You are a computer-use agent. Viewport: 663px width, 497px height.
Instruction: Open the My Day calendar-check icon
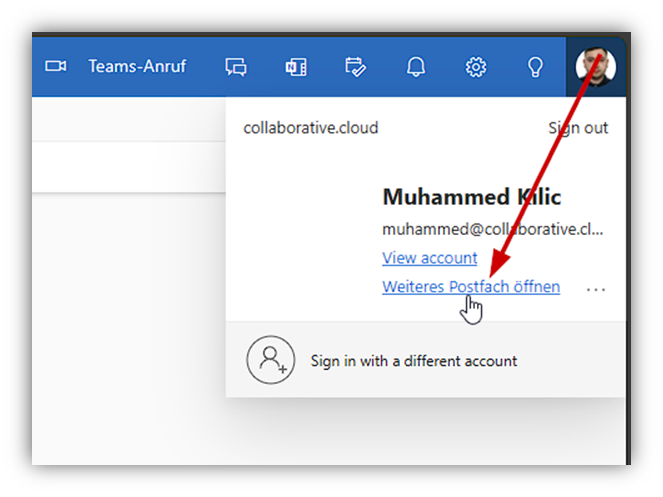coord(355,67)
